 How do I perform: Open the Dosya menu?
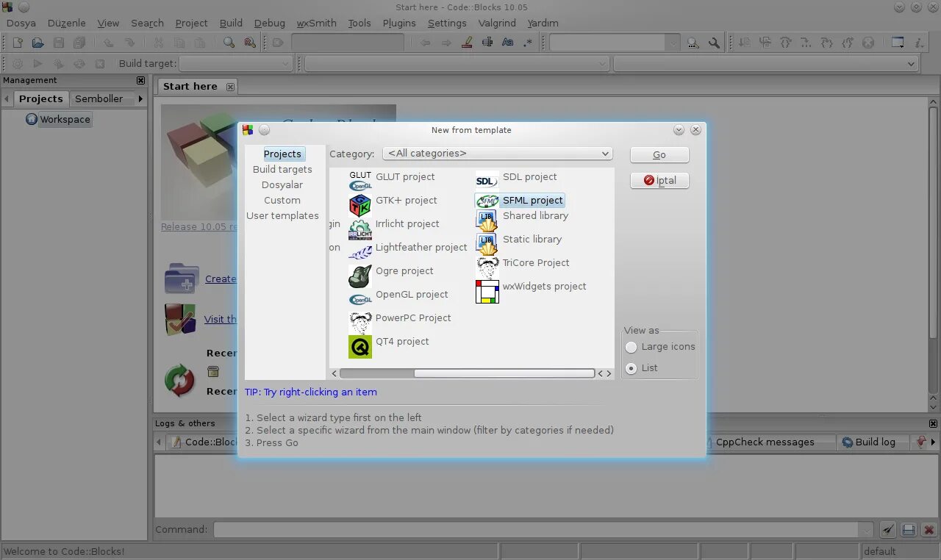pyautogui.click(x=21, y=23)
